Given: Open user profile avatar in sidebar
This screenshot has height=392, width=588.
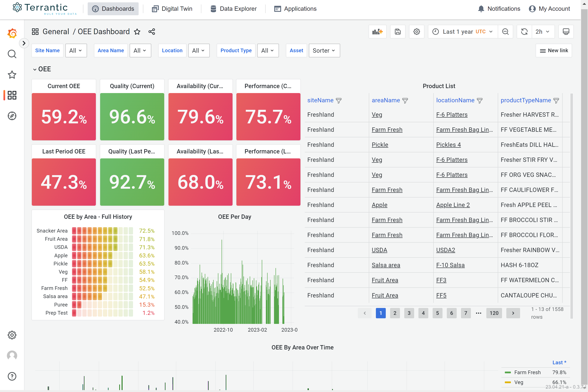Looking at the screenshot, I should click(x=12, y=355).
